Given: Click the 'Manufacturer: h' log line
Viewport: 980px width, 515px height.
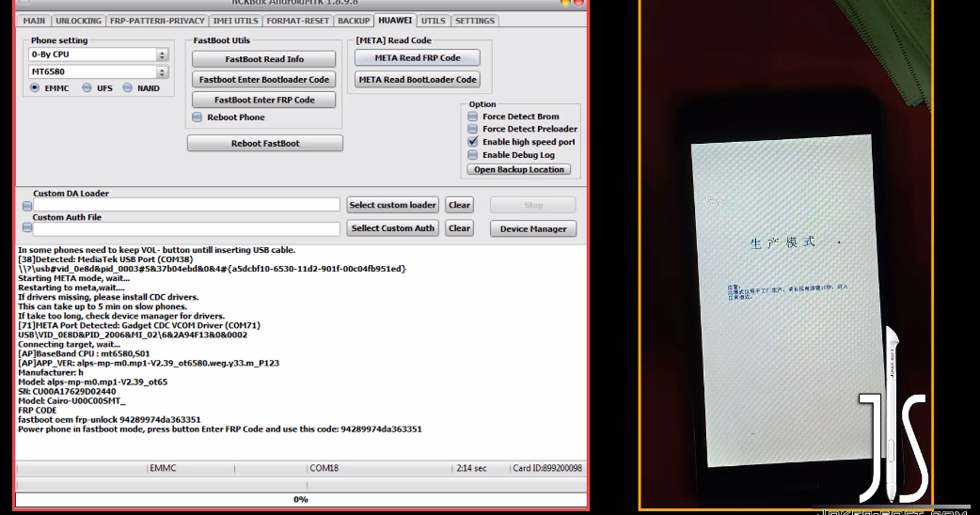Looking at the screenshot, I should (51, 372).
